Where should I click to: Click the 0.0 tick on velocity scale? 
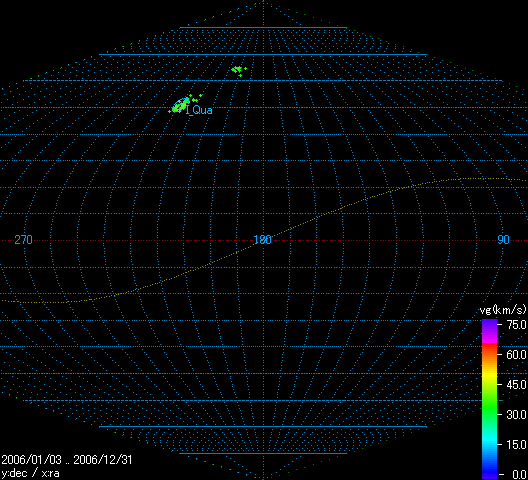pos(519,475)
